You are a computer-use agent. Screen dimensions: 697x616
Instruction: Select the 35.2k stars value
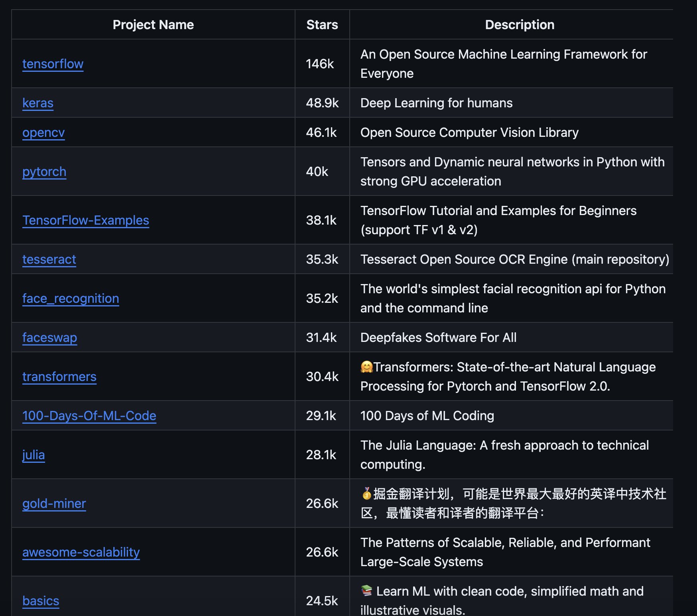click(322, 298)
